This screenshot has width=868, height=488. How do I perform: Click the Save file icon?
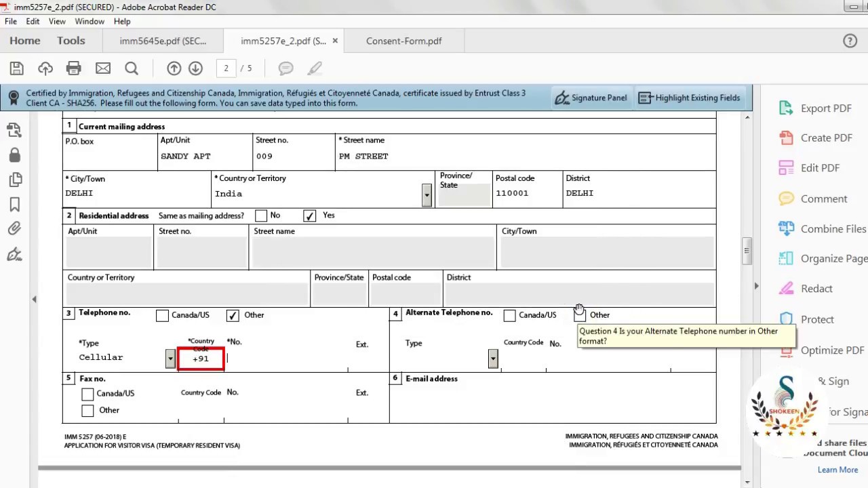click(x=16, y=68)
